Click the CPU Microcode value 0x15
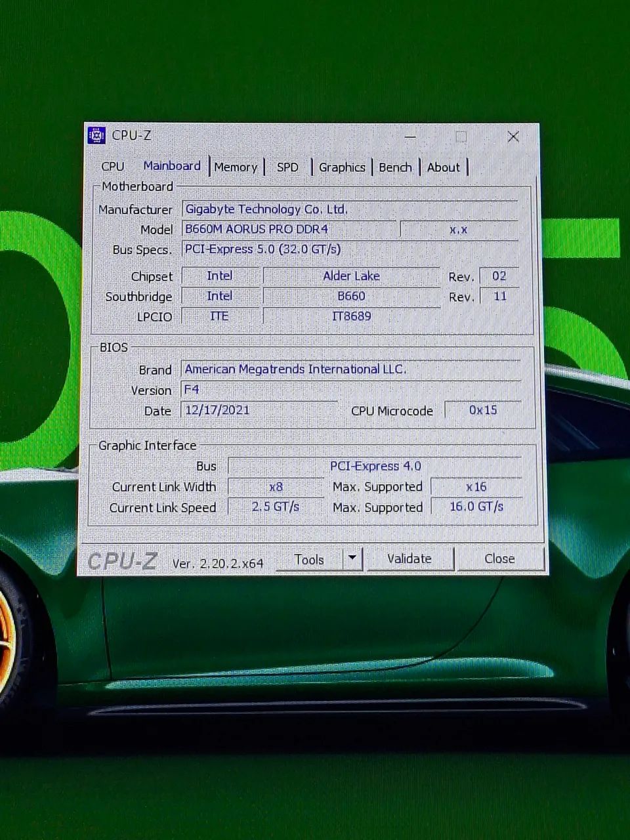This screenshot has height=840, width=630. [483, 410]
